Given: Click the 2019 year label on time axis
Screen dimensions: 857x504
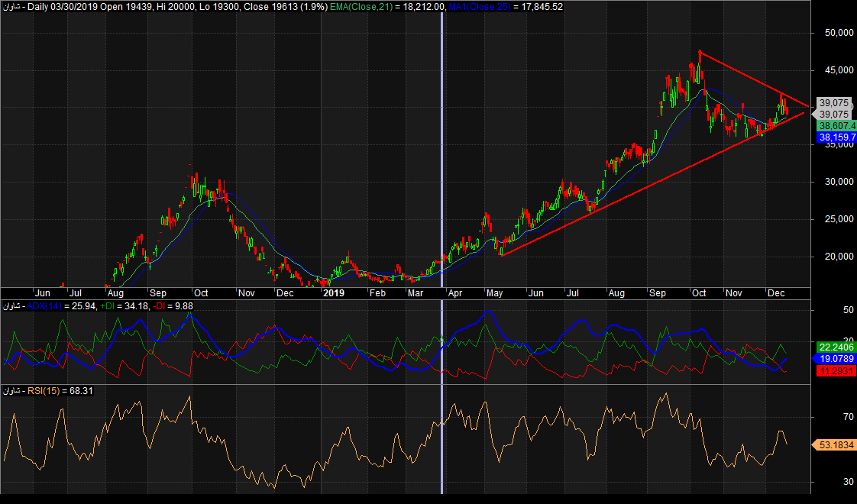Looking at the screenshot, I should pos(333,293).
